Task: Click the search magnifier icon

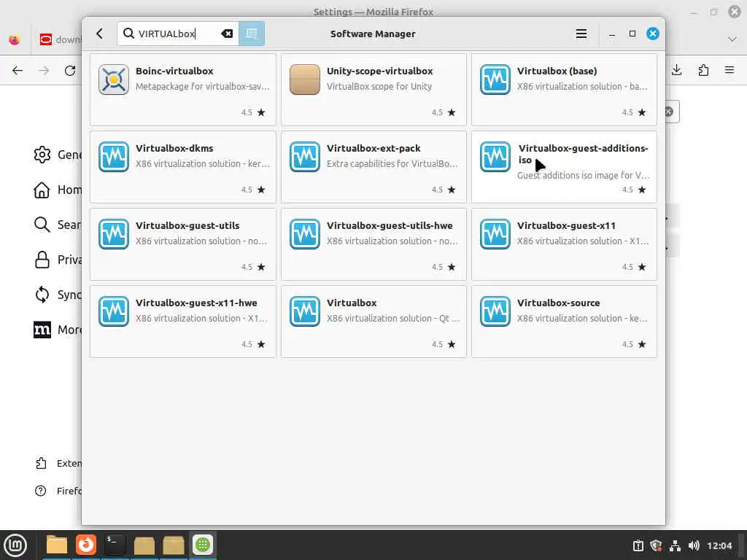Action: point(128,34)
